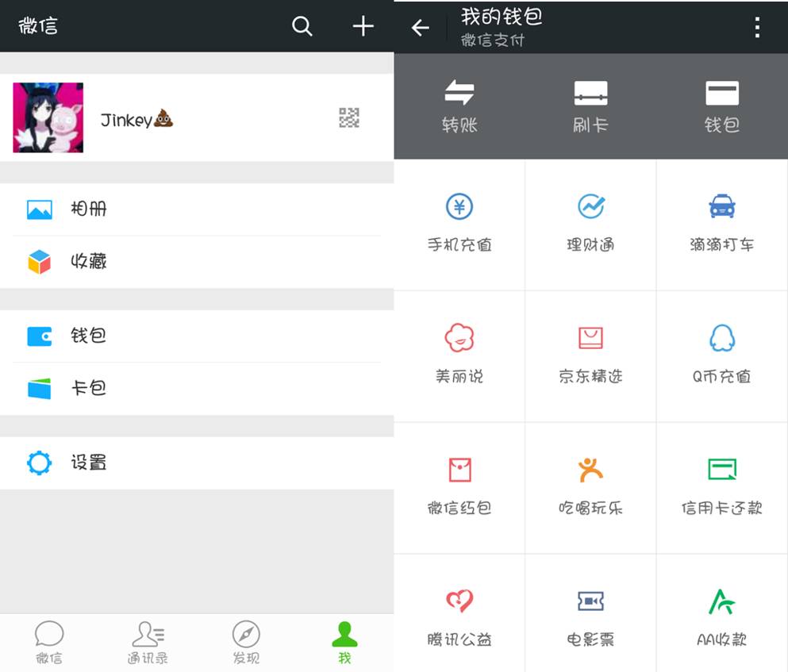The image size is (788, 672).
Task: Open AA收款 split bill icon
Action: (x=722, y=601)
